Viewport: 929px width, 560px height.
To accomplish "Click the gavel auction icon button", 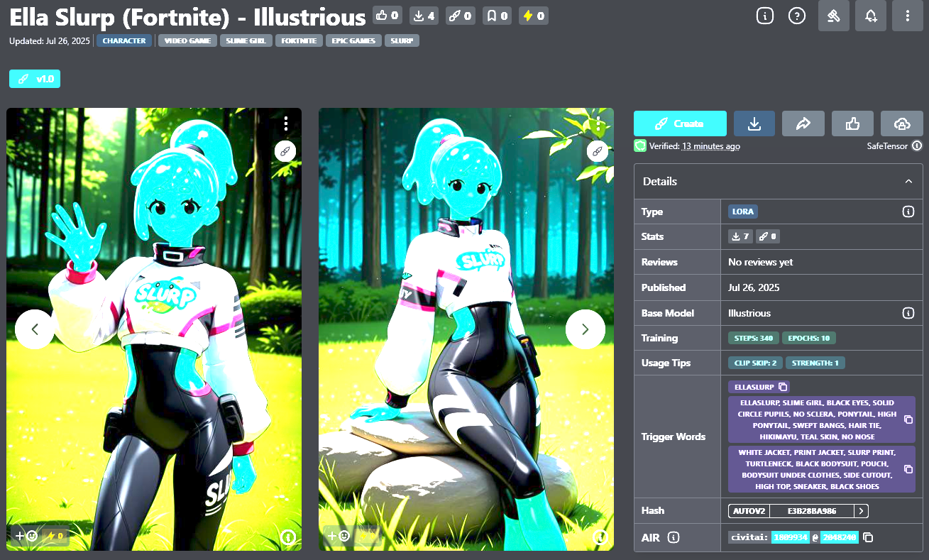I will (x=833, y=16).
